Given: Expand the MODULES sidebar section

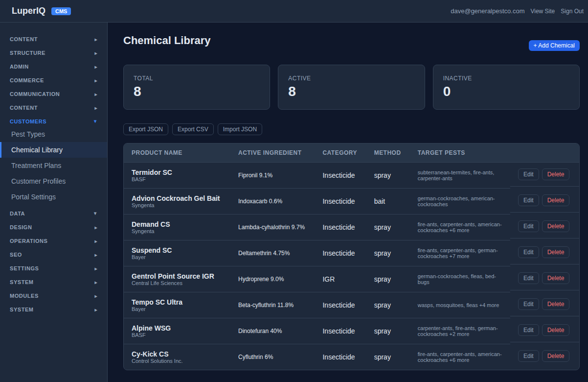Looking at the screenshot, I should click(53, 296).
